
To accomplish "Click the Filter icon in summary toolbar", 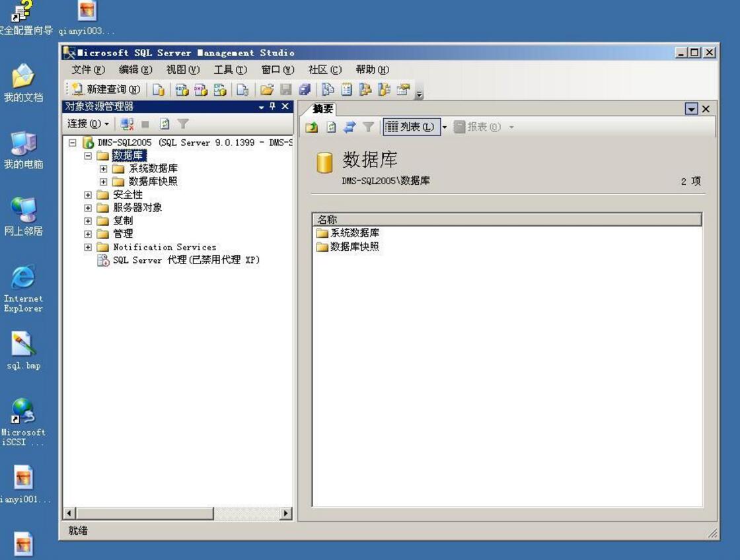I will point(368,127).
